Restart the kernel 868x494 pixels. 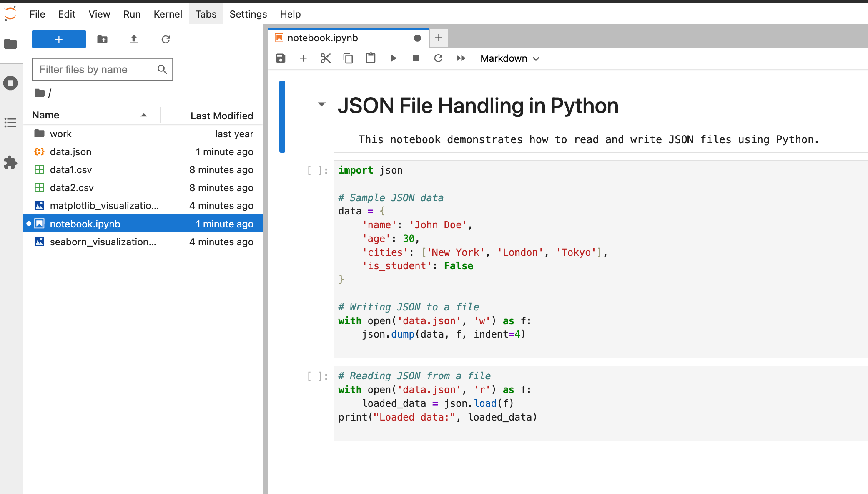[438, 58]
